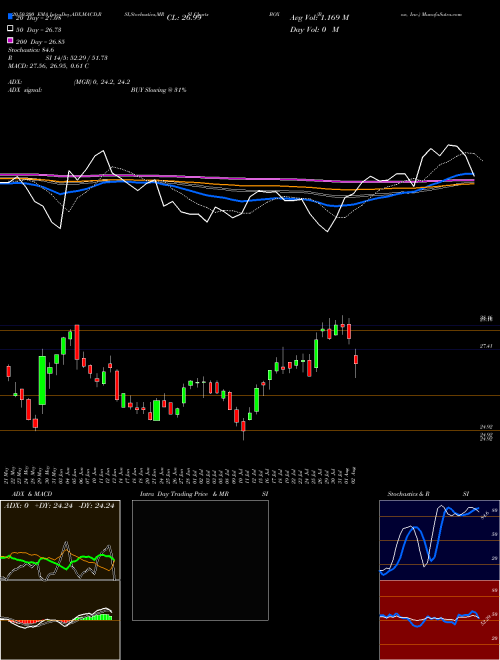The width and height of the screenshot is (500, 660).
Task: Open the ADX line mini chart
Action: [x=60, y=540]
